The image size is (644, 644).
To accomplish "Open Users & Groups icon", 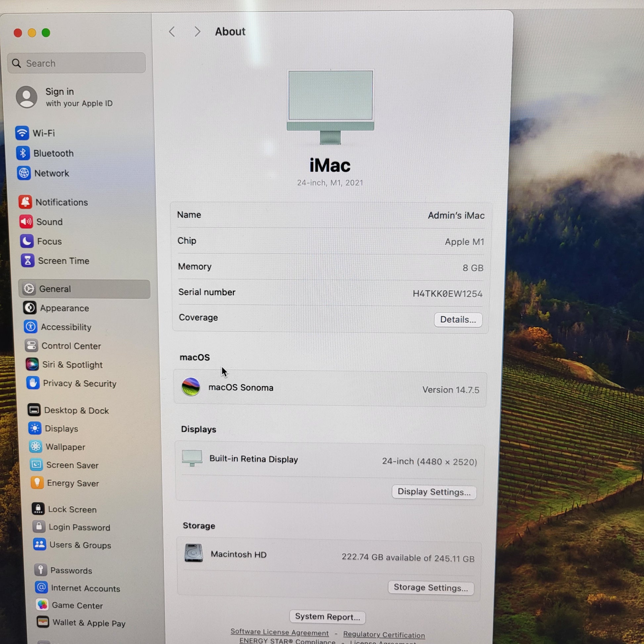I will point(40,544).
